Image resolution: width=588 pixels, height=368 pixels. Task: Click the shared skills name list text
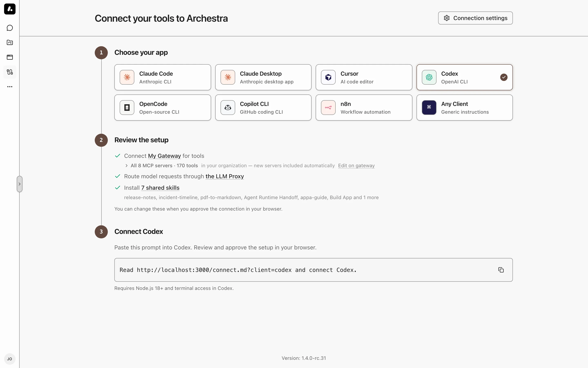tap(251, 197)
